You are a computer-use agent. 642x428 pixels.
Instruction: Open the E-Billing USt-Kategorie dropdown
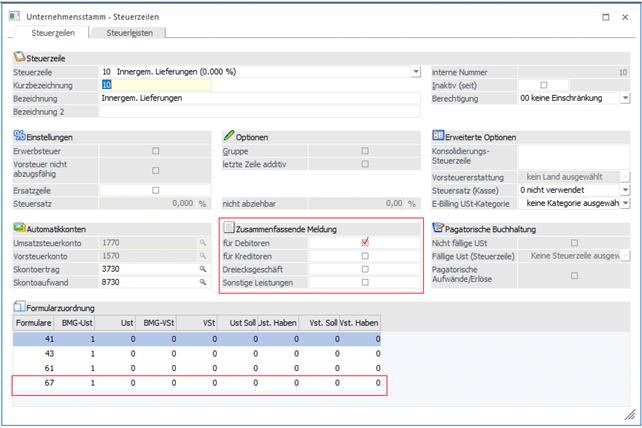coord(625,203)
